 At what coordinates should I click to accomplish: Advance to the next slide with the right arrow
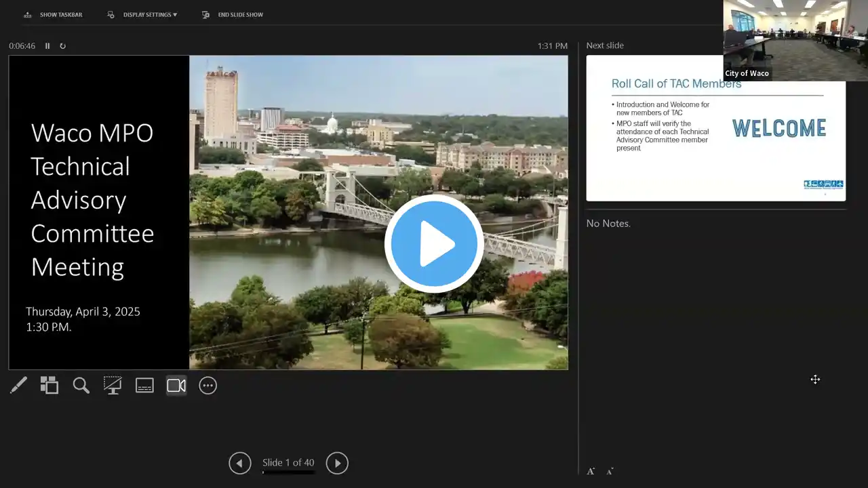[337, 463]
